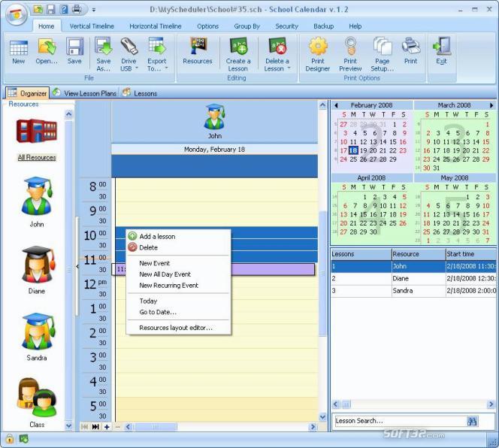Go to previous month in calendar

336,105
